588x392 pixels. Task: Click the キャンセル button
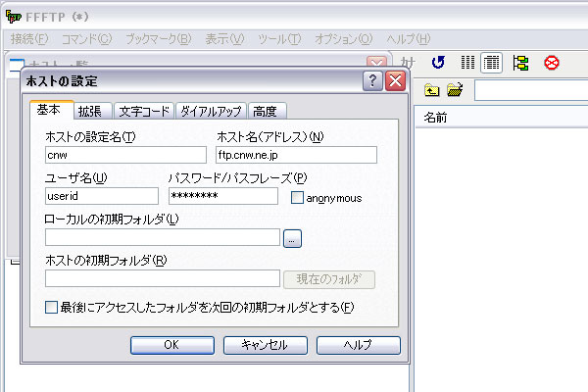click(x=266, y=345)
